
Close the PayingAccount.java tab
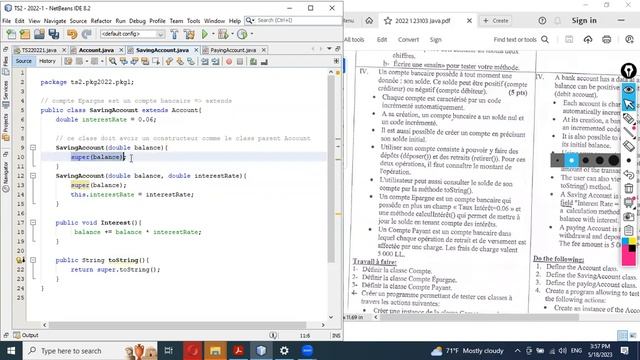[264, 50]
